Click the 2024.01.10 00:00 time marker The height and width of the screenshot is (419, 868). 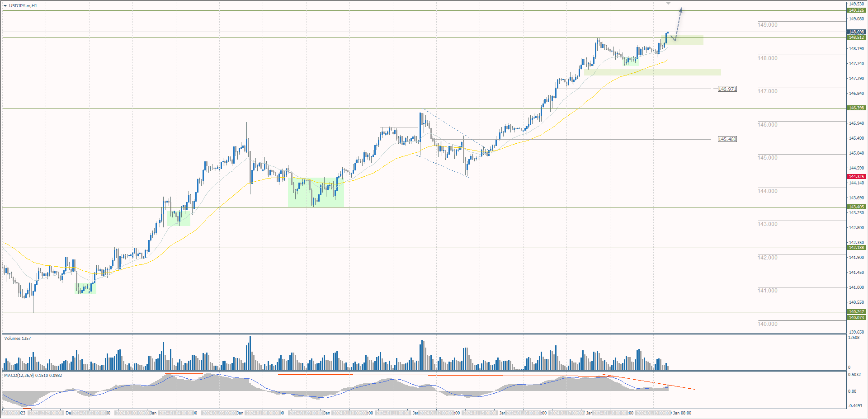[x=349, y=413]
